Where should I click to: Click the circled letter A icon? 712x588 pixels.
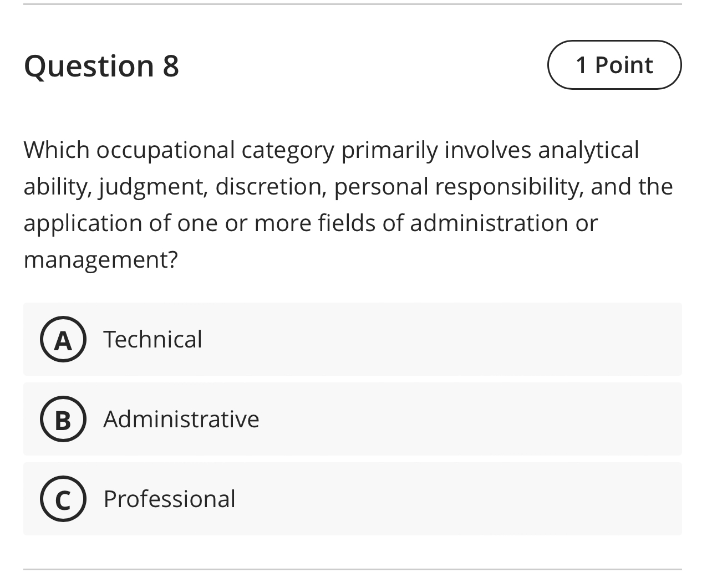pos(63,339)
